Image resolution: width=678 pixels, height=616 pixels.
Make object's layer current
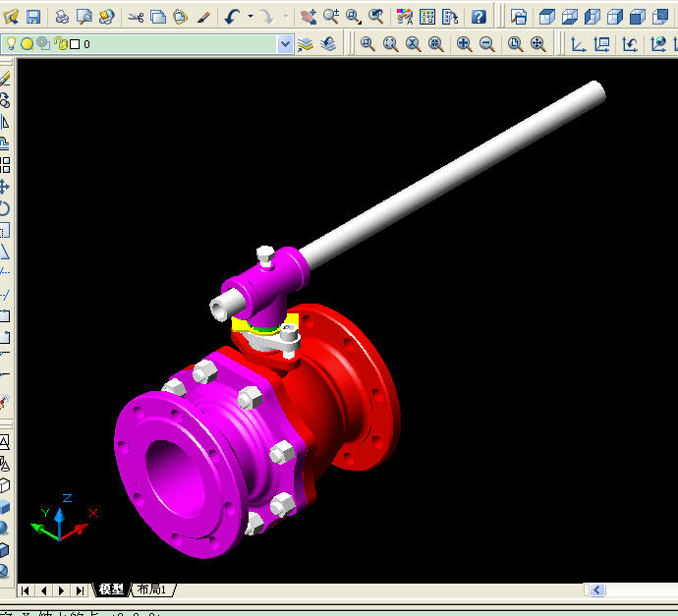(x=306, y=44)
